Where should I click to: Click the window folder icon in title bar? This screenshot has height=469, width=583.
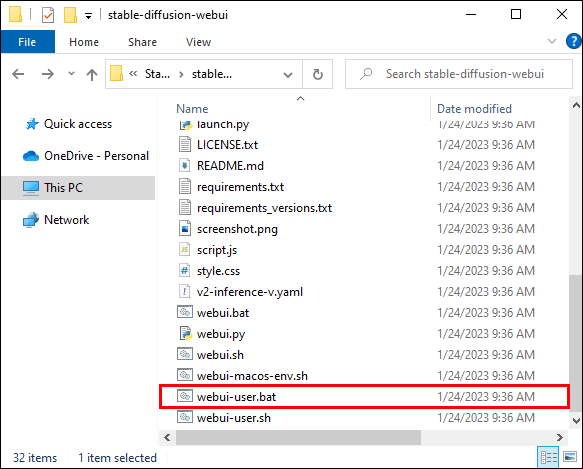[15, 15]
